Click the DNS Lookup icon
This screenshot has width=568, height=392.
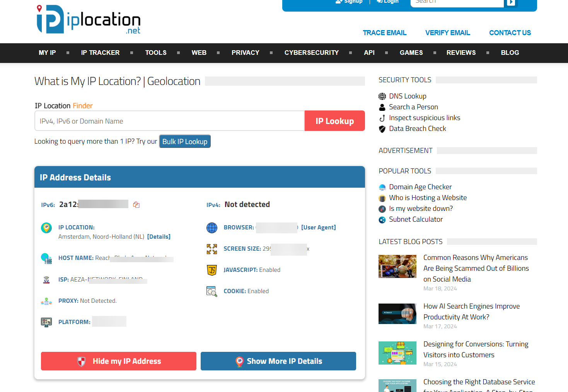tap(382, 96)
